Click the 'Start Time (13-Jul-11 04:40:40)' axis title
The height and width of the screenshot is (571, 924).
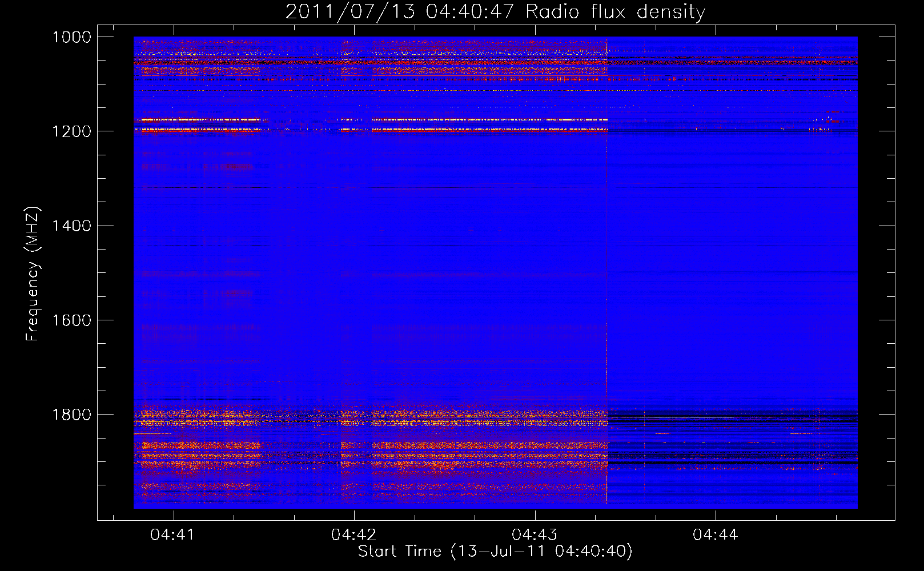(495, 552)
